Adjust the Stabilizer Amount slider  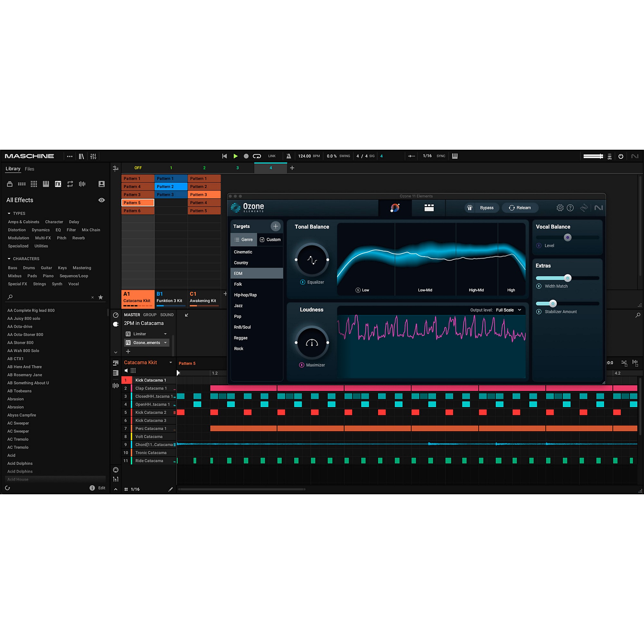[553, 303]
